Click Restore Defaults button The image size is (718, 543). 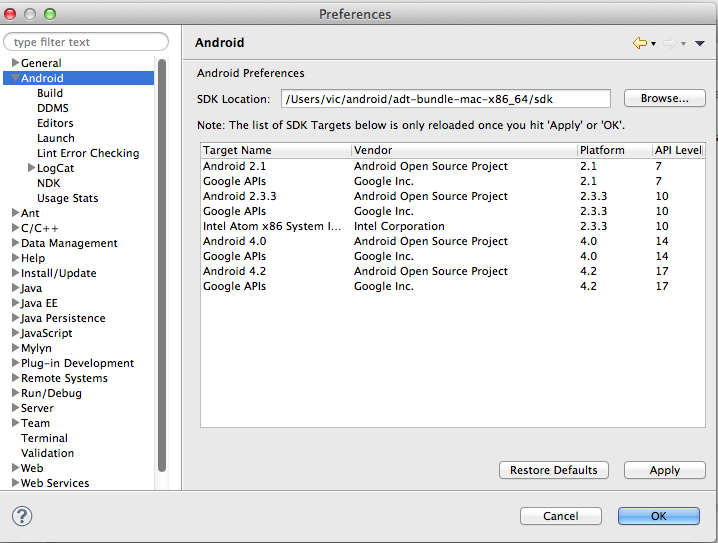tap(554, 470)
